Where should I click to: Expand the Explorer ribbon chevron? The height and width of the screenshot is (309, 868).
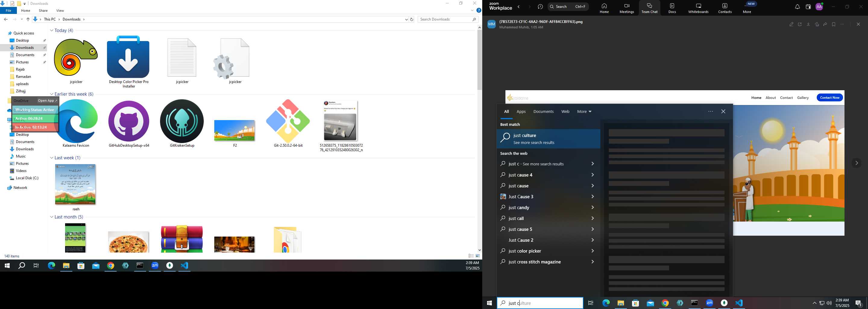472,11
